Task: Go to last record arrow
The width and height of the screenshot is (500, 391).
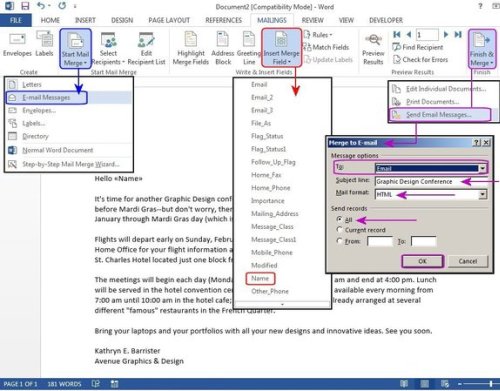Action: 458,34
